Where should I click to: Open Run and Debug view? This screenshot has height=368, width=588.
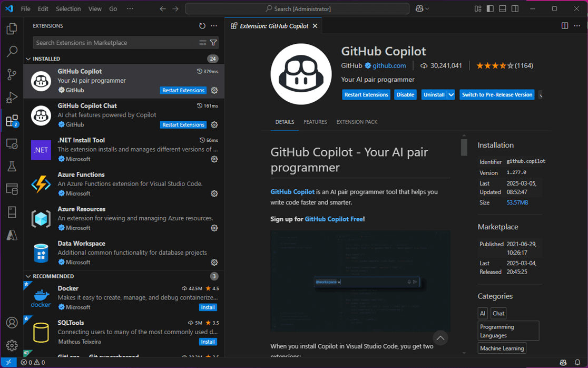pos(12,98)
